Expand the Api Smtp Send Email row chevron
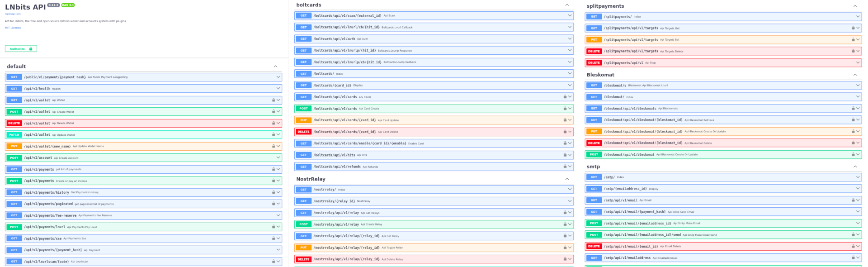Image resolution: width=868 pixels, height=267 pixels. tap(858, 211)
